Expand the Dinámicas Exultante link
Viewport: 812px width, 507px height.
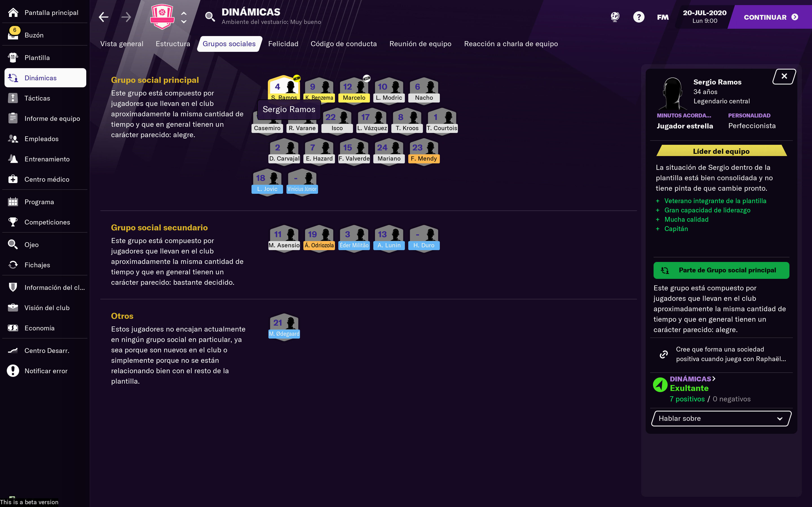pyautogui.click(x=692, y=379)
